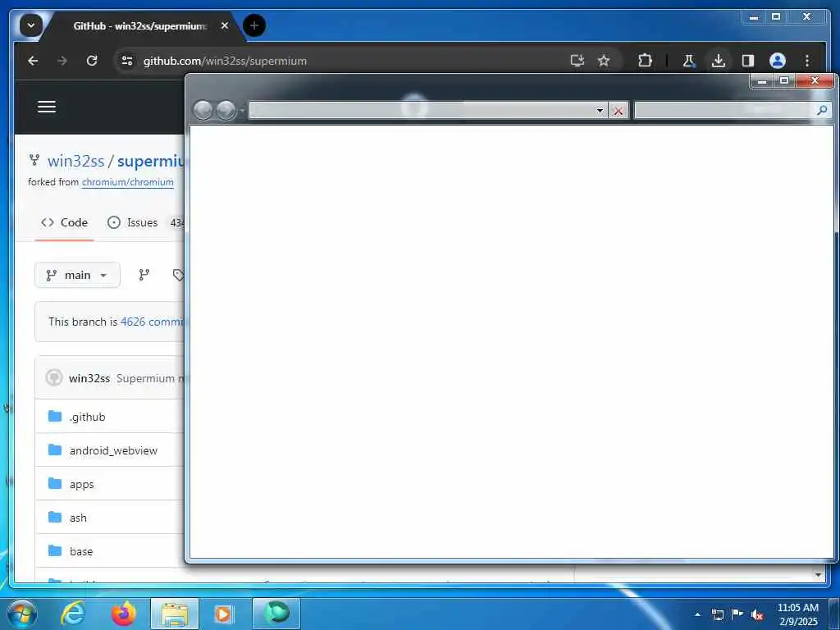This screenshot has height=630, width=840.
Task: Open Windows Explorer from the taskbar
Action: coord(175,614)
